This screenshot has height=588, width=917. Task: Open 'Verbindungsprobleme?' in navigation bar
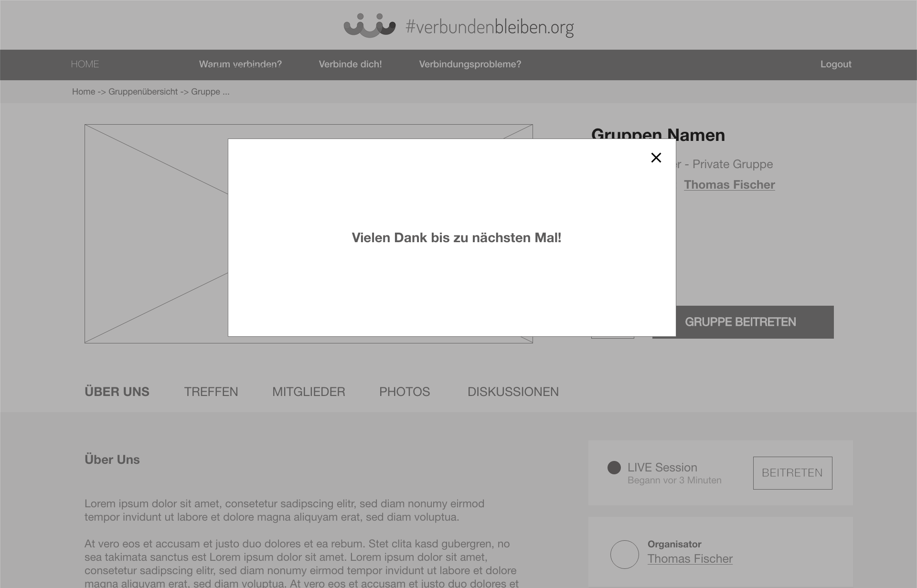point(470,64)
